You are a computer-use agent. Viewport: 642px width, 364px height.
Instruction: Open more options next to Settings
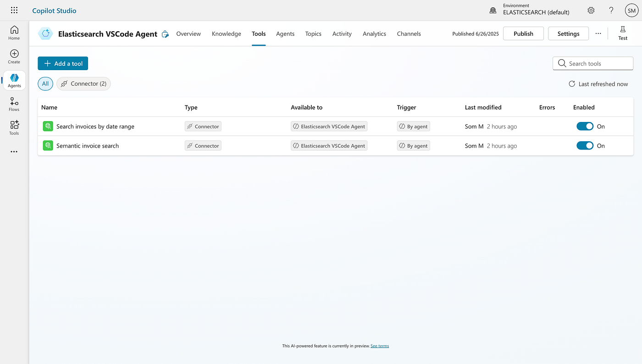[598, 33]
